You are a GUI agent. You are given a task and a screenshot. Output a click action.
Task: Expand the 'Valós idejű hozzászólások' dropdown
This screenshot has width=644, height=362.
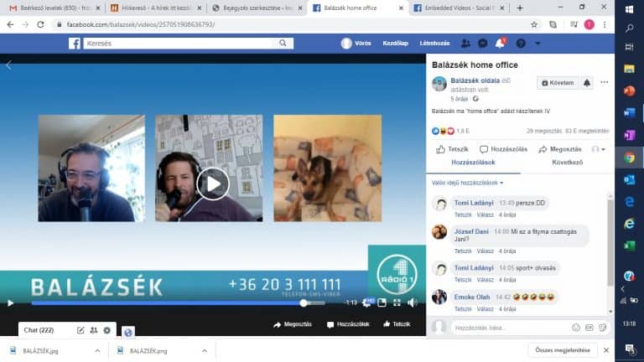pyautogui.click(x=468, y=183)
